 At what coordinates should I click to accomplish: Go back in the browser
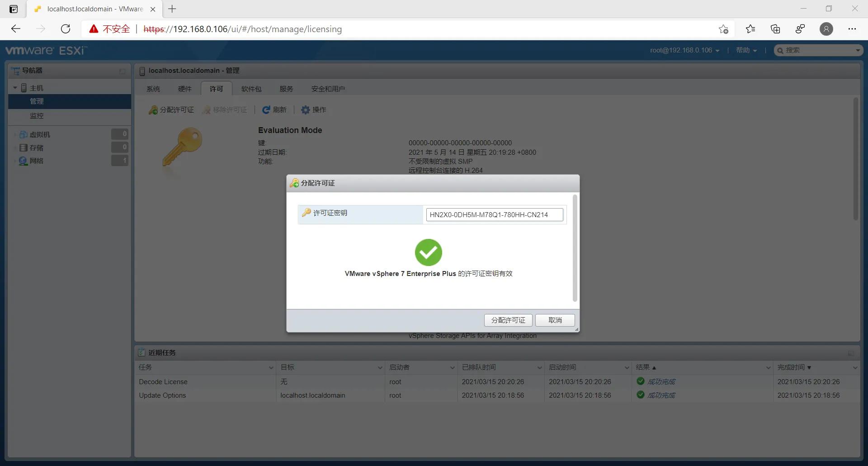point(16,29)
